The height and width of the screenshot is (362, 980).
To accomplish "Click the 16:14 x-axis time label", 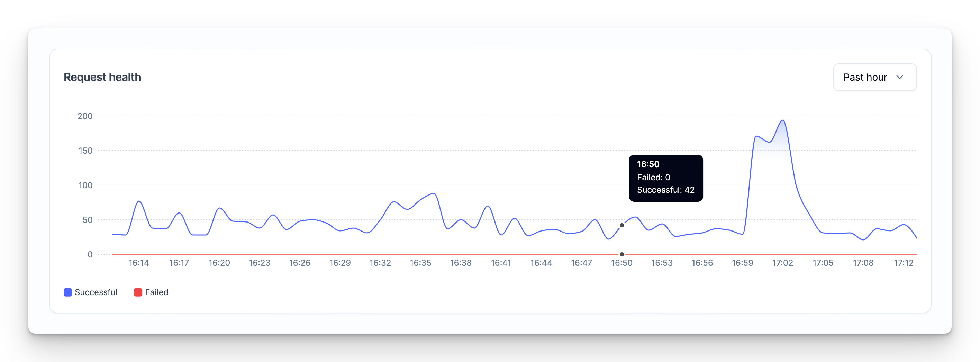I will (139, 263).
